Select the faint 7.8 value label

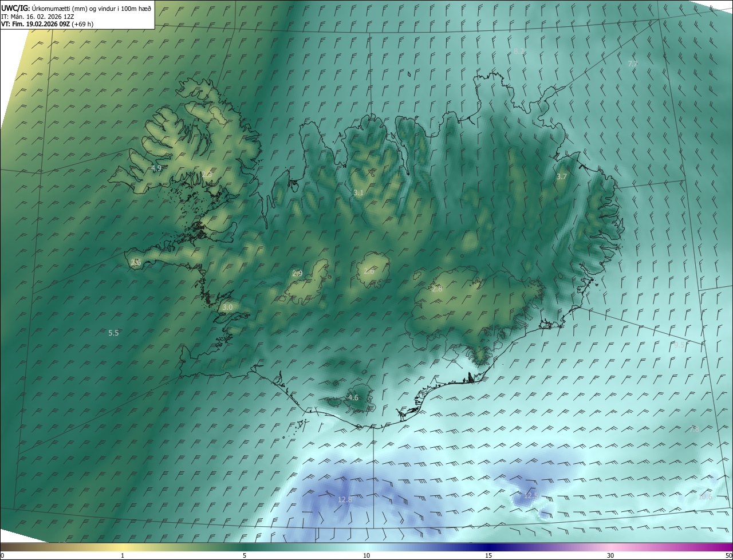695,429
